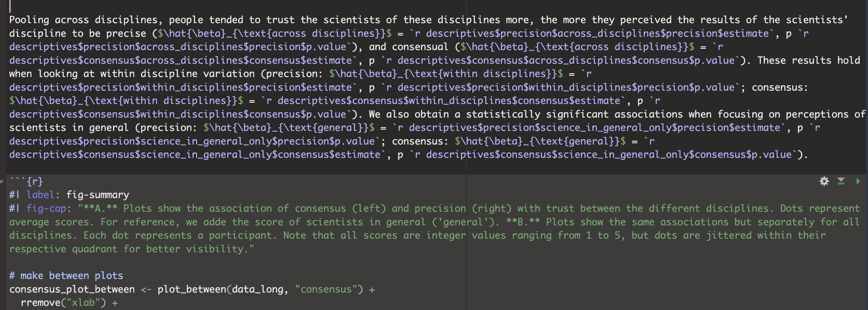
Task: Click the word 'jittered' in the caption
Action: tap(729, 235)
